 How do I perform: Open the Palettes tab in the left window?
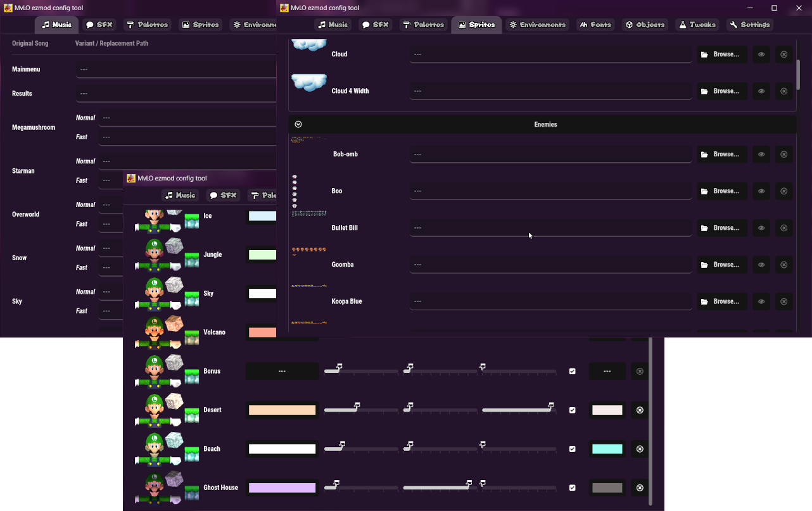pyautogui.click(x=147, y=25)
